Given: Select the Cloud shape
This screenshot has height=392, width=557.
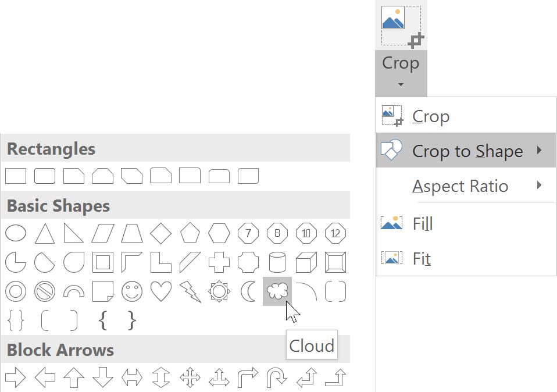Looking at the screenshot, I should 277,291.
